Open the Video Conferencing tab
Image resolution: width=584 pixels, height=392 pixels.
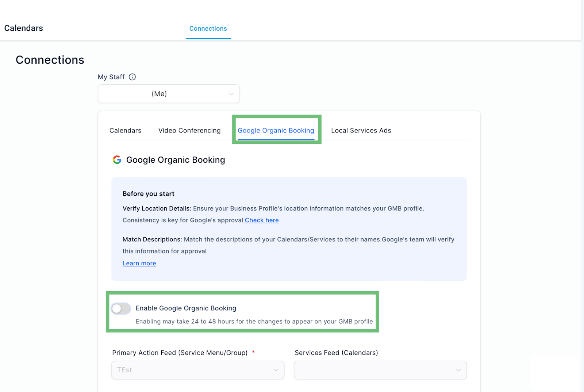(189, 131)
